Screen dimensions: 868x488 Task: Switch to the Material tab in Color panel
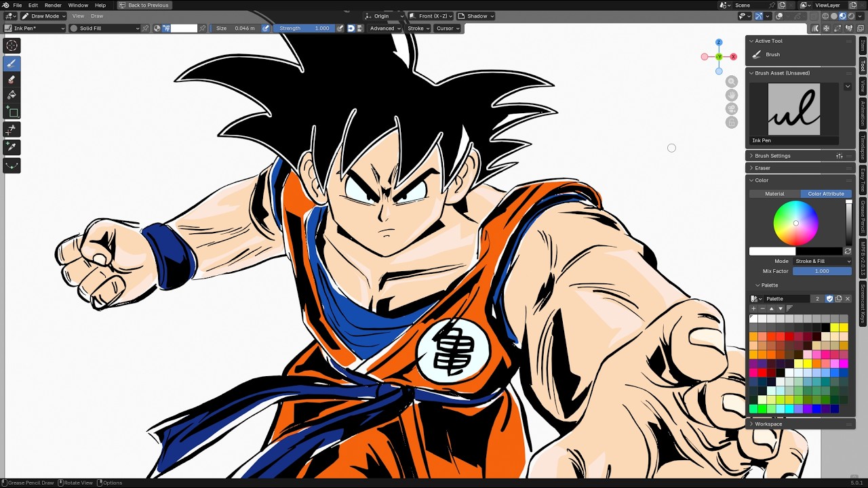(x=774, y=194)
